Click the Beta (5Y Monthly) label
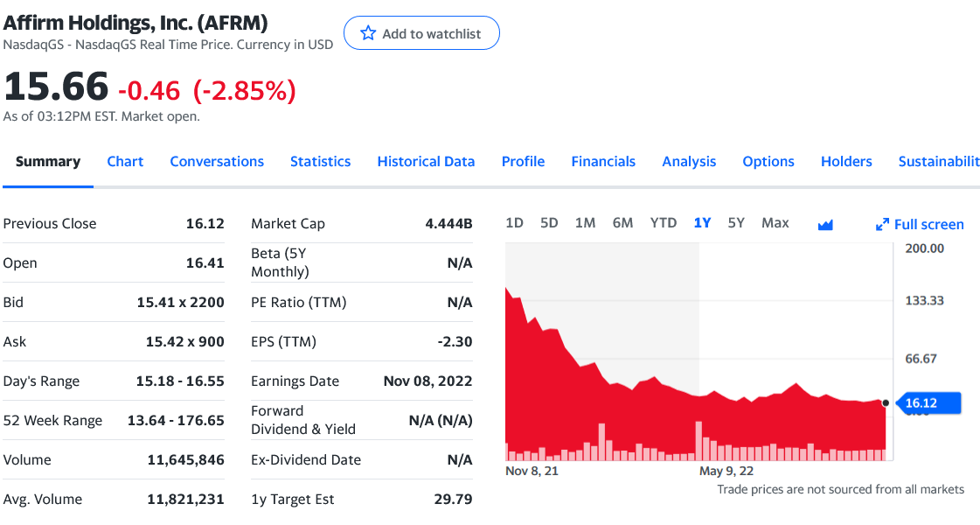 coord(280,262)
